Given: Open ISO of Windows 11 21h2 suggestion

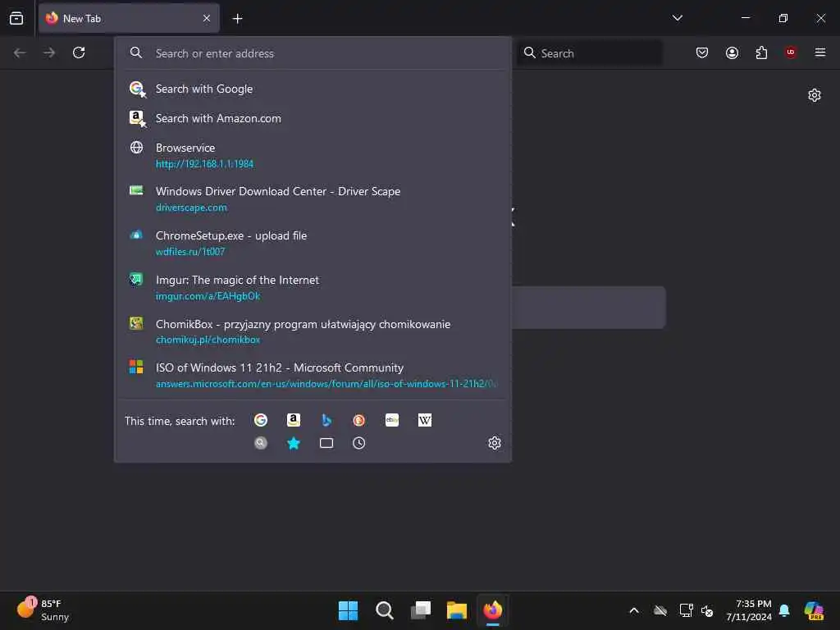Looking at the screenshot, I should click(313, 376).
